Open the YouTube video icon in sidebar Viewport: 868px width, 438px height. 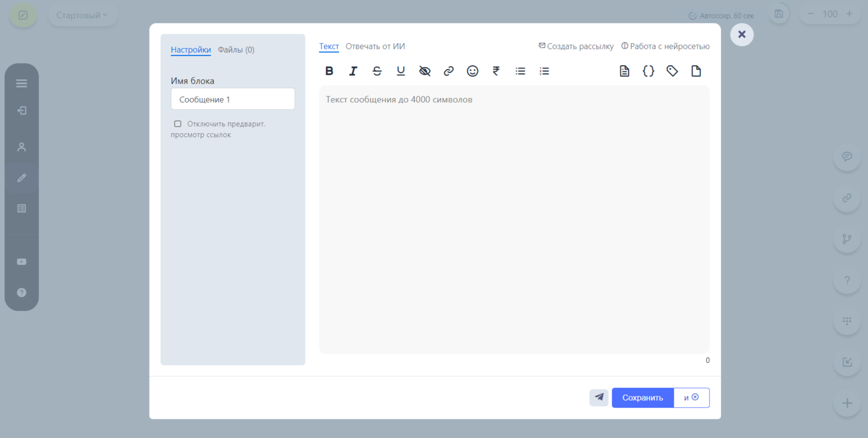click(22, 262)
